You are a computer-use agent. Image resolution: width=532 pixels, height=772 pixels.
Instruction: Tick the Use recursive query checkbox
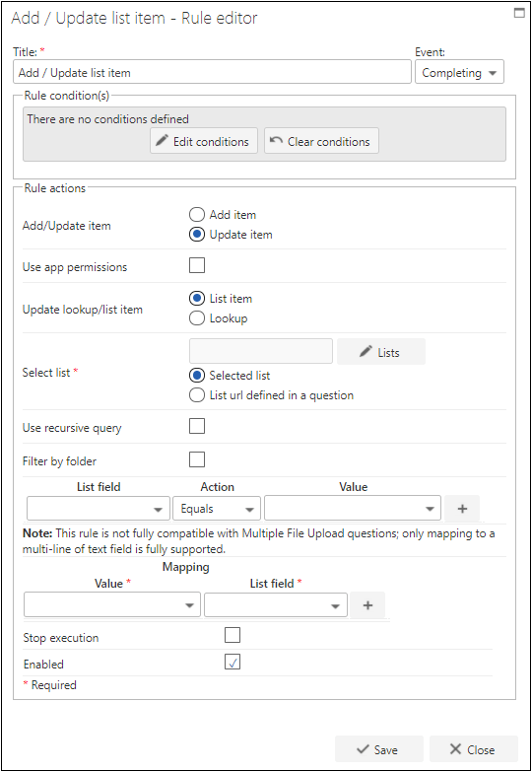click(x=197, y=426)
